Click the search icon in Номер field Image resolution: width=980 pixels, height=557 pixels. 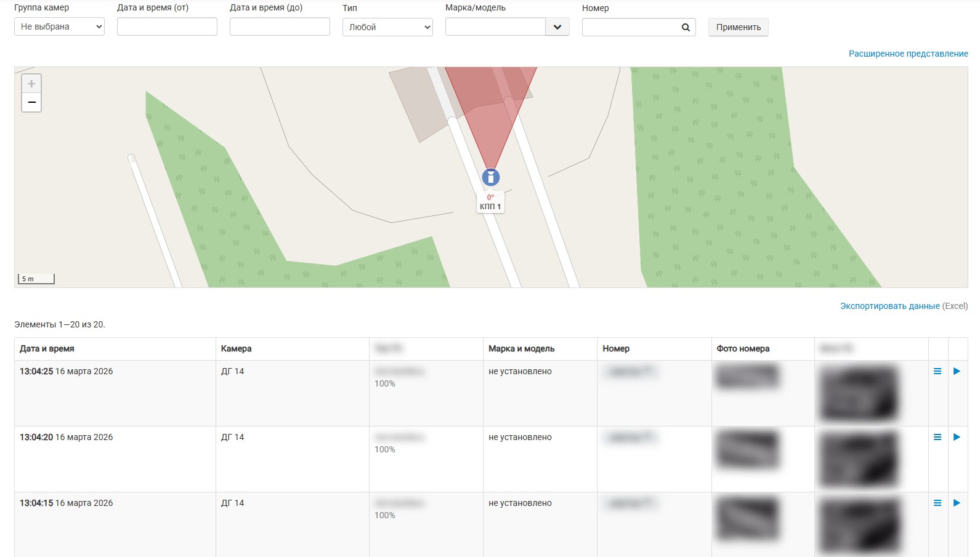coord(686,27)
